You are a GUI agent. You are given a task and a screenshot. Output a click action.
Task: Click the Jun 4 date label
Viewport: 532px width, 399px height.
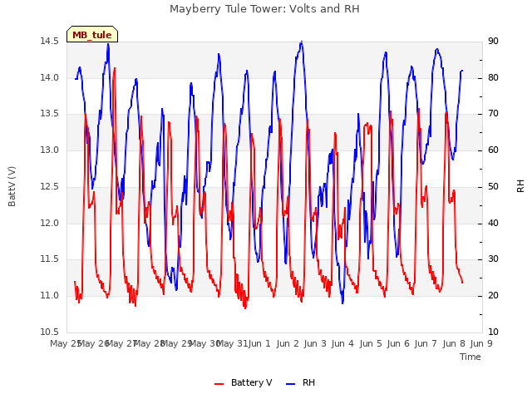[x=342, y=343]
